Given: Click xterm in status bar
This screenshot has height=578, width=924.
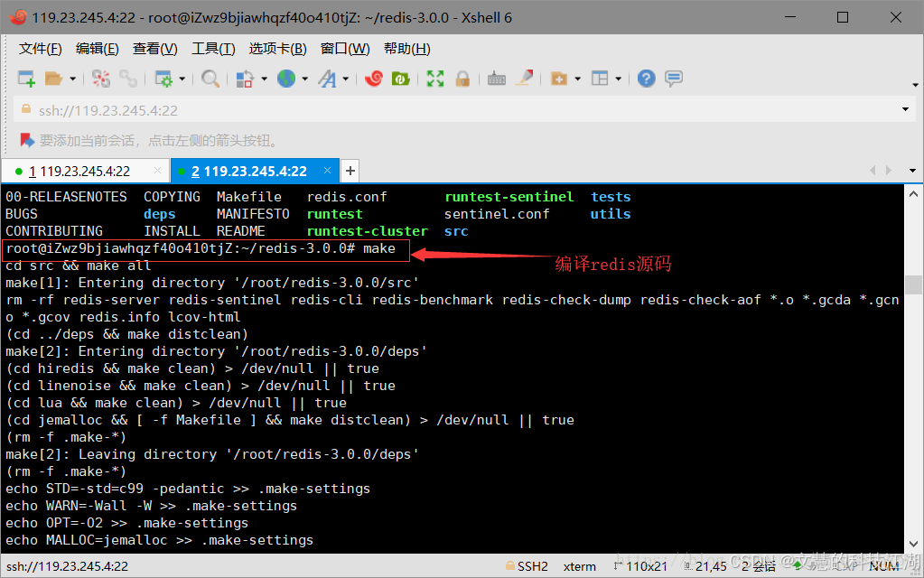Looking at the screenshot, I should tap(579, 566).
